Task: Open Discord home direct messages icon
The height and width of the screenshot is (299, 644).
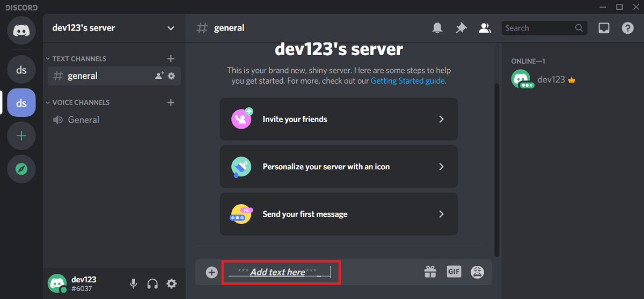Action: [21, 30]
